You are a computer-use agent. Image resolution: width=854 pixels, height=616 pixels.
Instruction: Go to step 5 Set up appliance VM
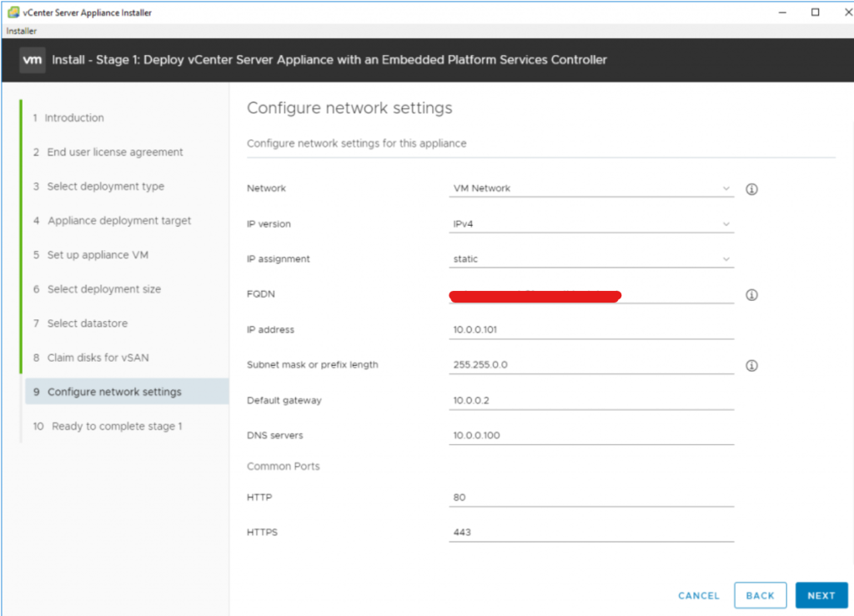pos(90,255)
